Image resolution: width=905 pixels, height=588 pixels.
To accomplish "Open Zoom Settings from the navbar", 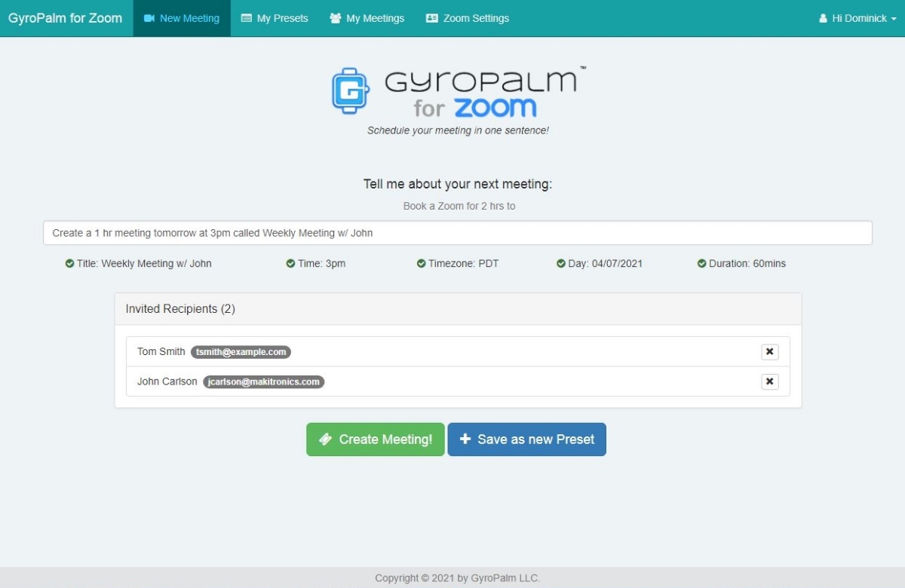I will 468,18.
